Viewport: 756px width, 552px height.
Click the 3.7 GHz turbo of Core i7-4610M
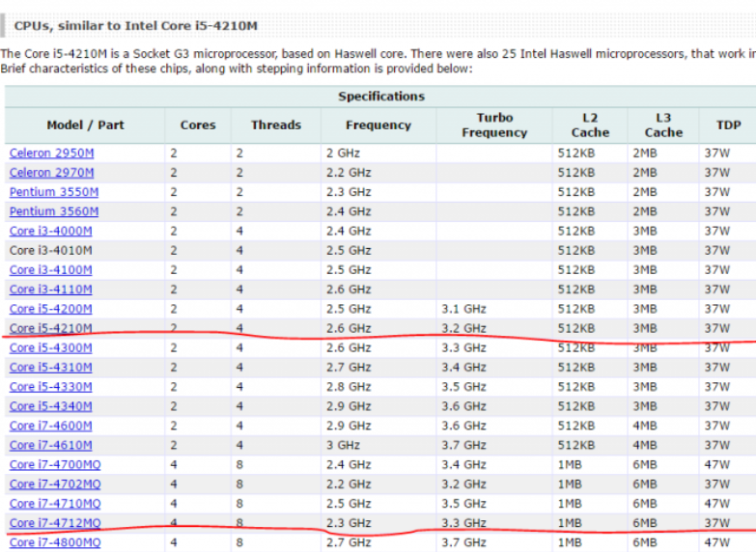463,445
